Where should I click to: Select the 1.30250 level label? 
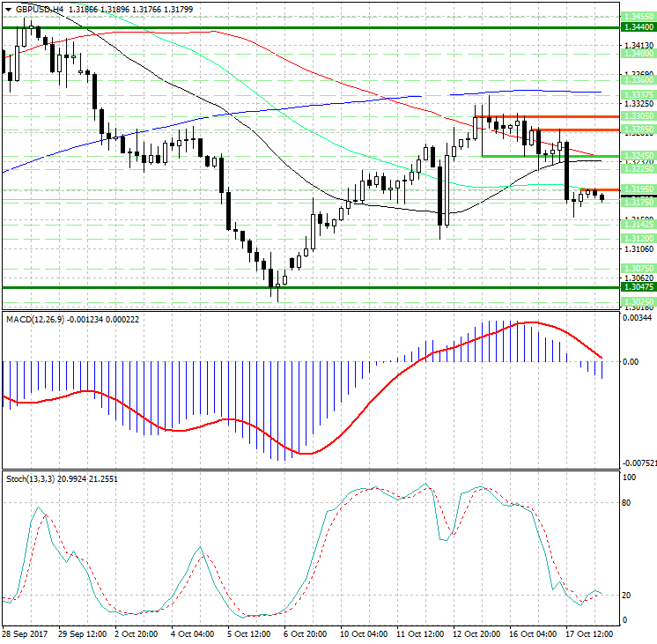click(639, 302)
